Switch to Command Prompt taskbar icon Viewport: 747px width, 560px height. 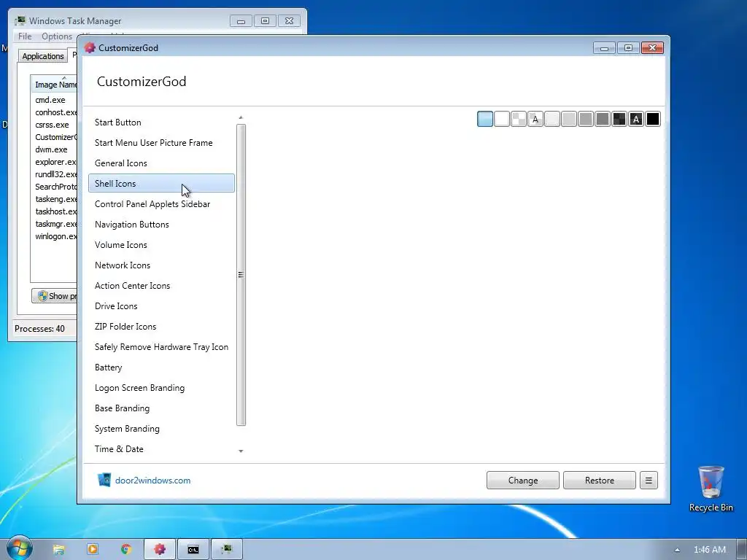point(193,550)
